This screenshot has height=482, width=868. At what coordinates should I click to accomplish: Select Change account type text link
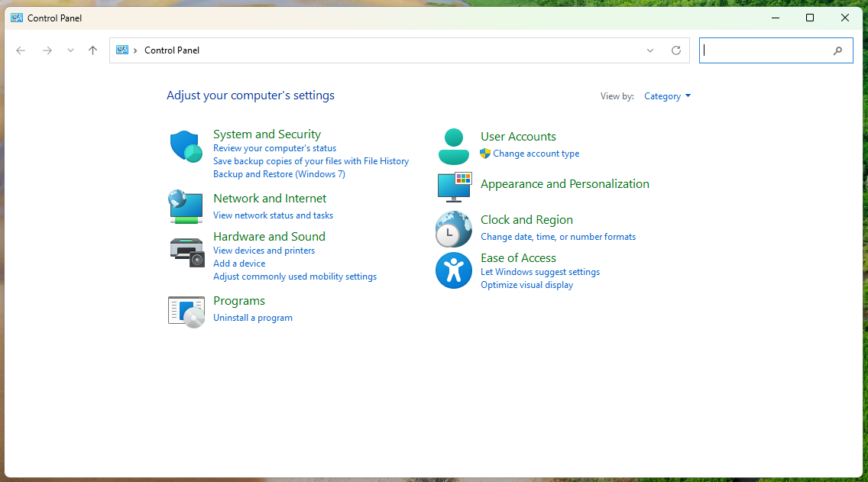coord(536,154)
